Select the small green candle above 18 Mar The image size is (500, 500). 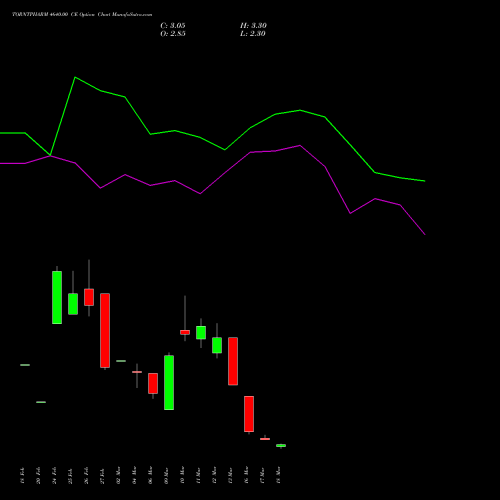pos(281,445)
